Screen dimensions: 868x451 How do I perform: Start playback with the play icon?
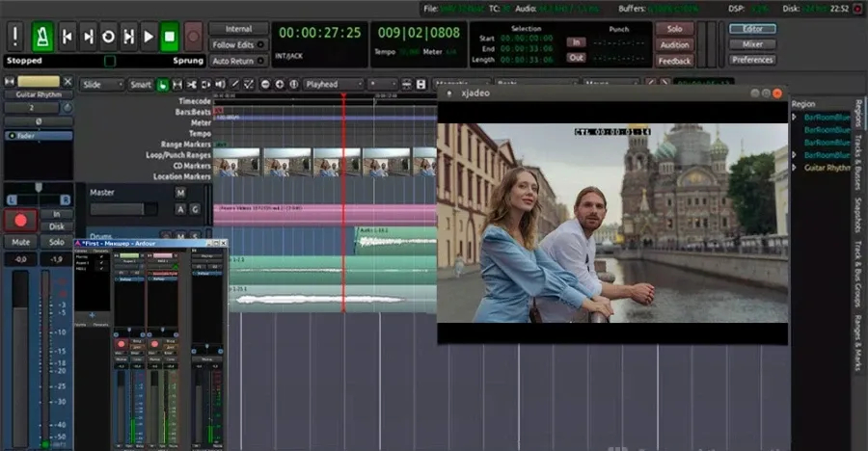pyautogui.click(x=149, y=37)
